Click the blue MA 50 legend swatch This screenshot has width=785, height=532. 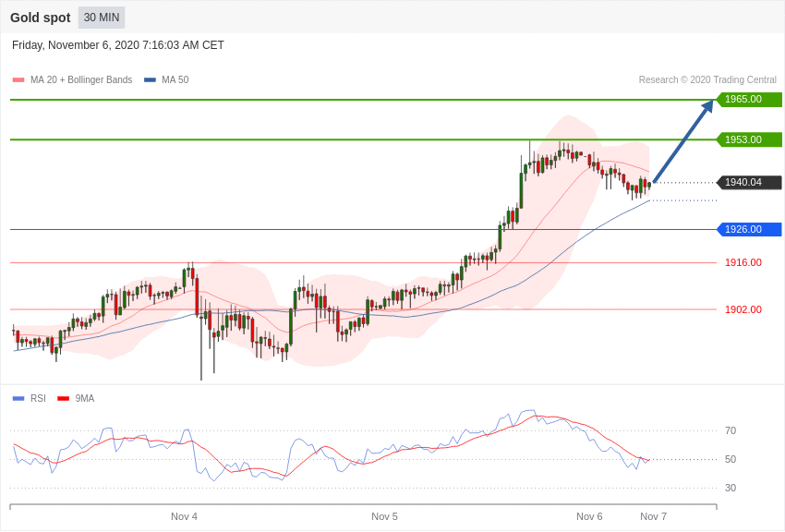pyautogui.click(x=150, y=80)
